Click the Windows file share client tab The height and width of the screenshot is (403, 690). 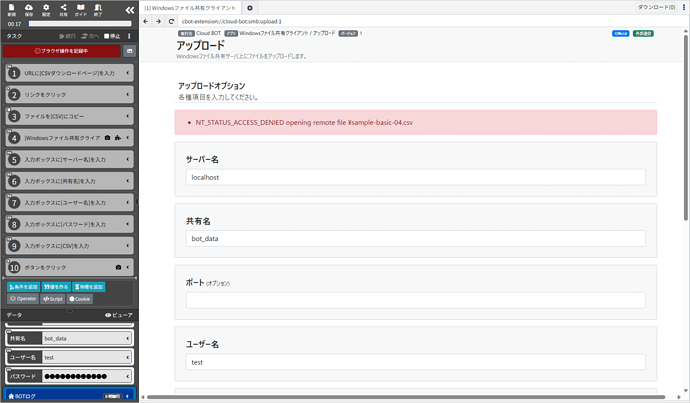point(190,8)
